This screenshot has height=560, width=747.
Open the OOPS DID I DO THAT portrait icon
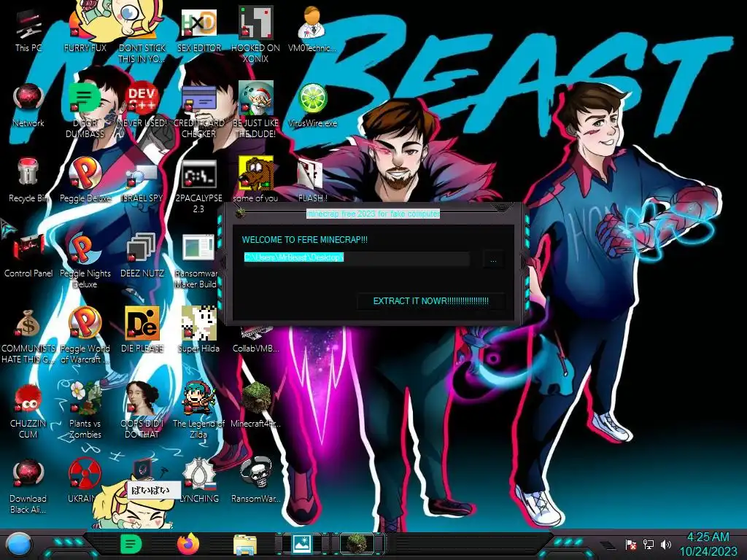(x=142, y=411)
